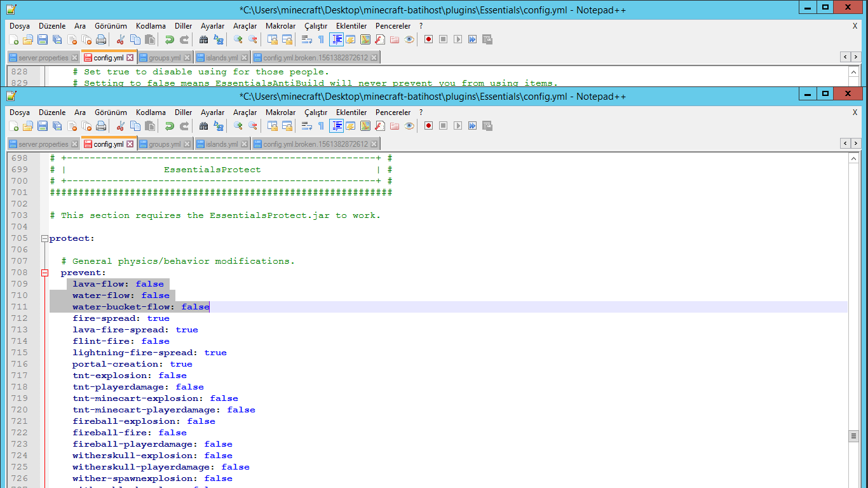Click line number 720 in the margin
Viewport: 868px width, 488px height.
tap(20, 410)
